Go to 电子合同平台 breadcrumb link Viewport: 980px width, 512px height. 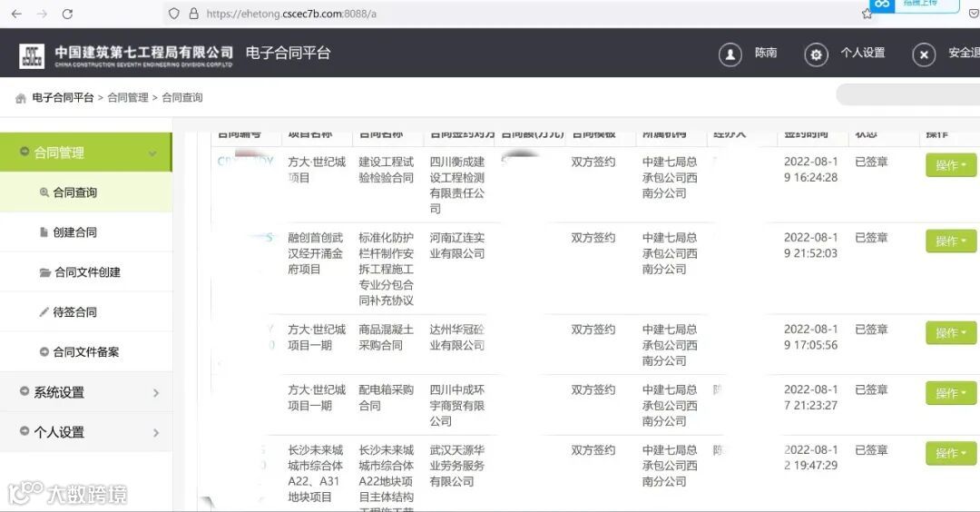pyautogui.click(x=63, y=97)
